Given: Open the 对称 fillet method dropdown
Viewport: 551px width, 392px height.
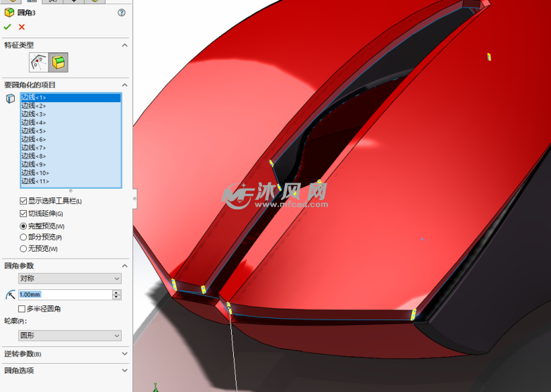Looking at the screenshot, I should [x=70, y=279].
